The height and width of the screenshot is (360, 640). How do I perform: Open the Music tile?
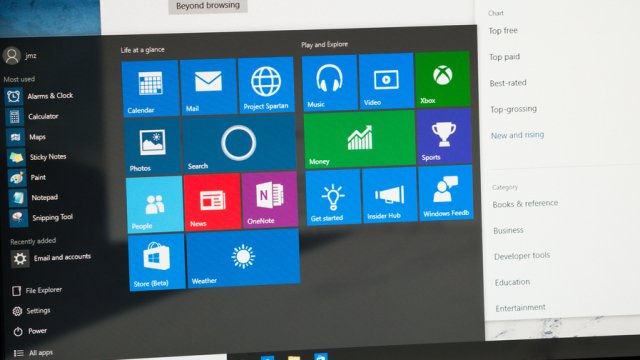point(329,83)
